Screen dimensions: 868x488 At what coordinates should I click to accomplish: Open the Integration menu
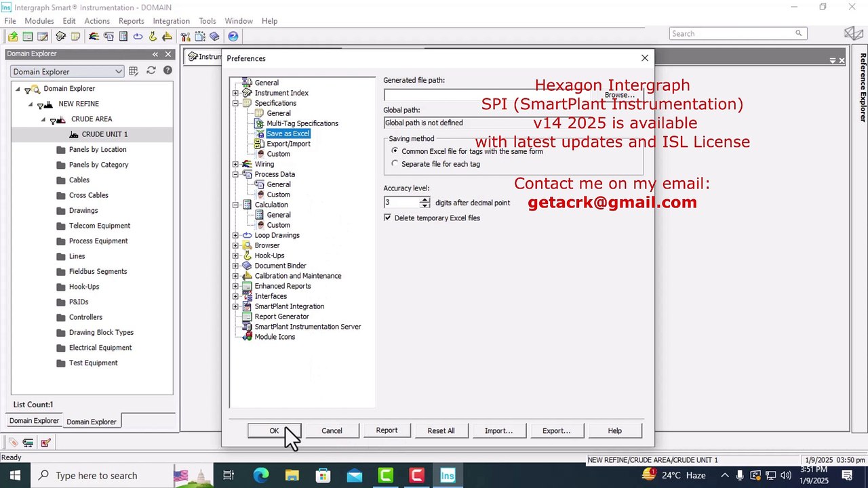(172, 21)
